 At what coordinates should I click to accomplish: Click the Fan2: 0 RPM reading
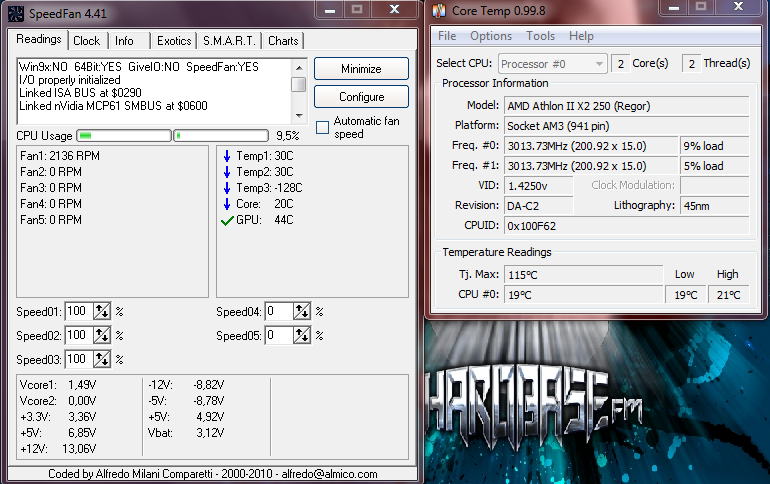[x=51, y=172]
